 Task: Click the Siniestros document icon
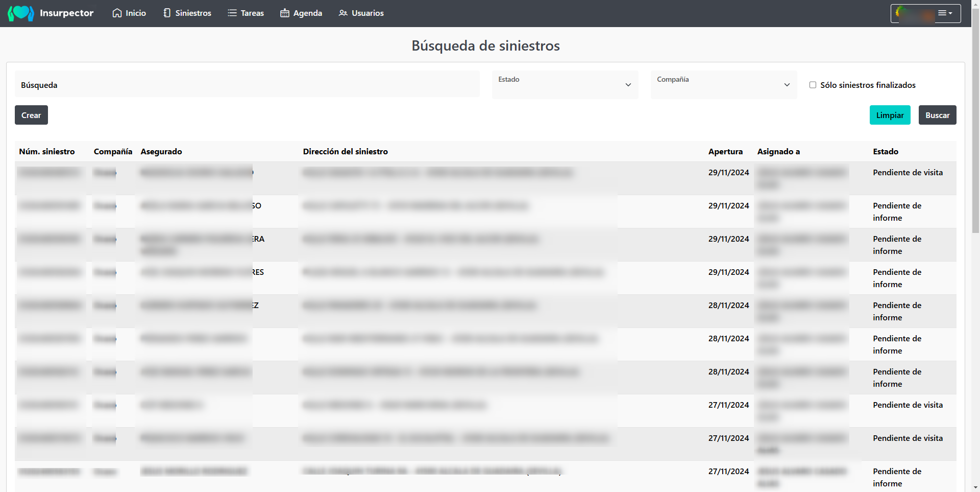[x=167, y=13]
